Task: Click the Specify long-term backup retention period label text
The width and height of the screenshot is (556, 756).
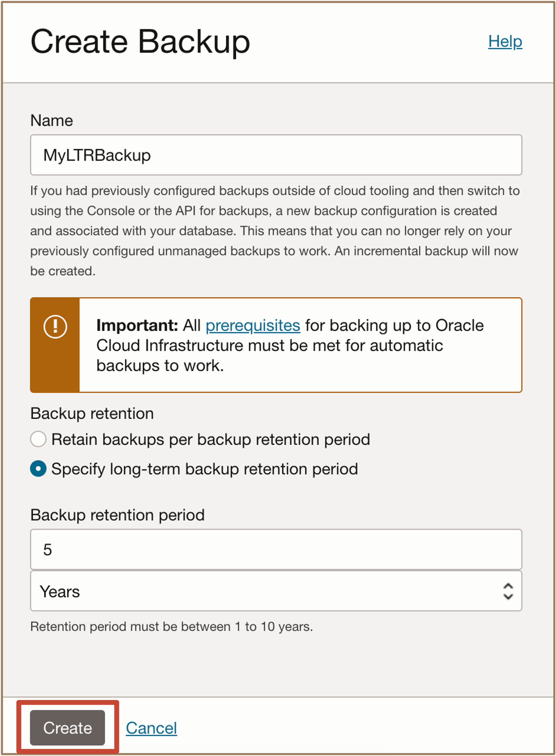Action: (x=204, y=469)
